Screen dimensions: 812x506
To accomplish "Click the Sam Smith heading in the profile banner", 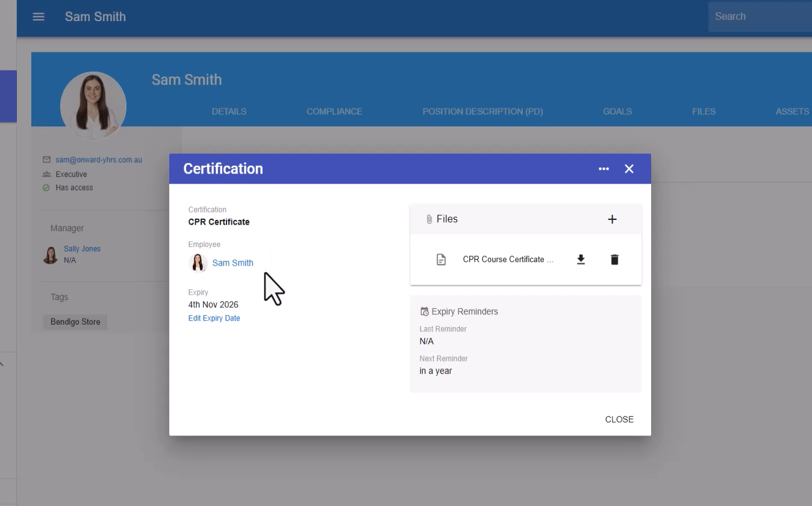I will tap(187, 80).
